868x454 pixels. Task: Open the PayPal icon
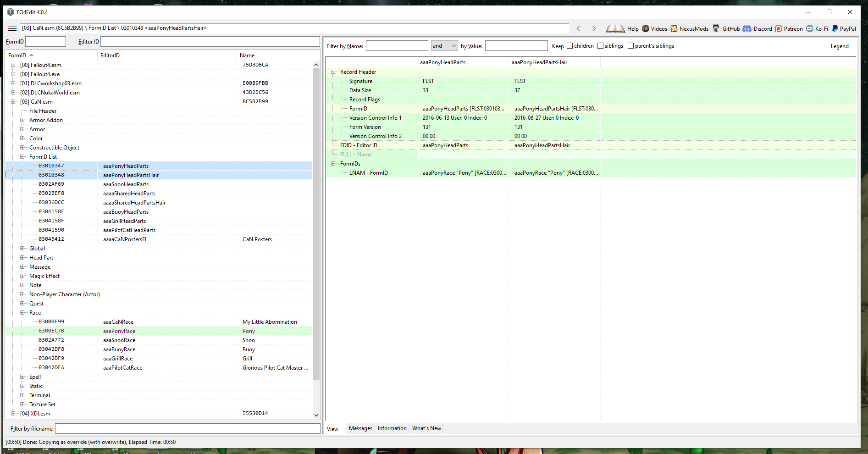835,28
